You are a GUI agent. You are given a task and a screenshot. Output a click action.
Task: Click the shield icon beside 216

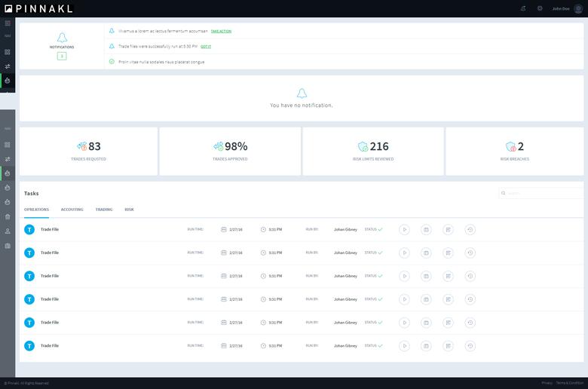click(363, 146)
